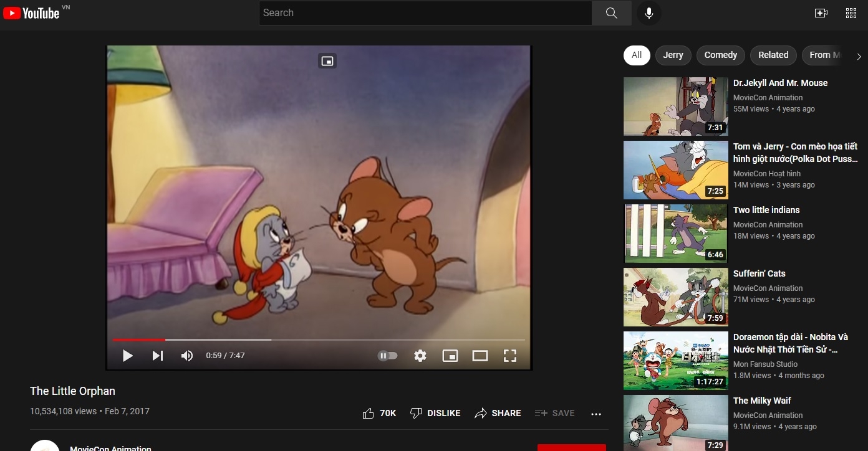Viewport: 868px width, 451px height.
Task: Click SAVE to add video to playlist
Action: point(554,412)
